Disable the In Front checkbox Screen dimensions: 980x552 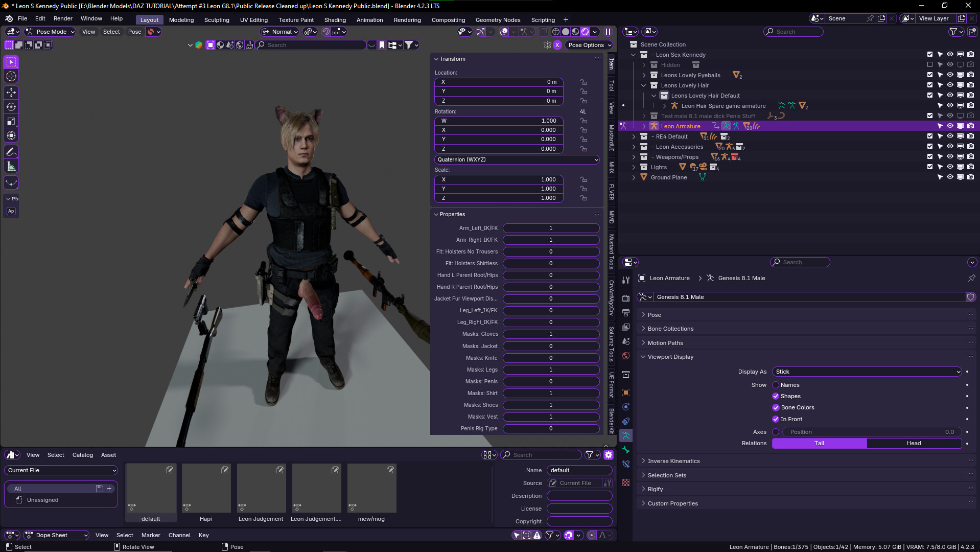coord(776,419)
